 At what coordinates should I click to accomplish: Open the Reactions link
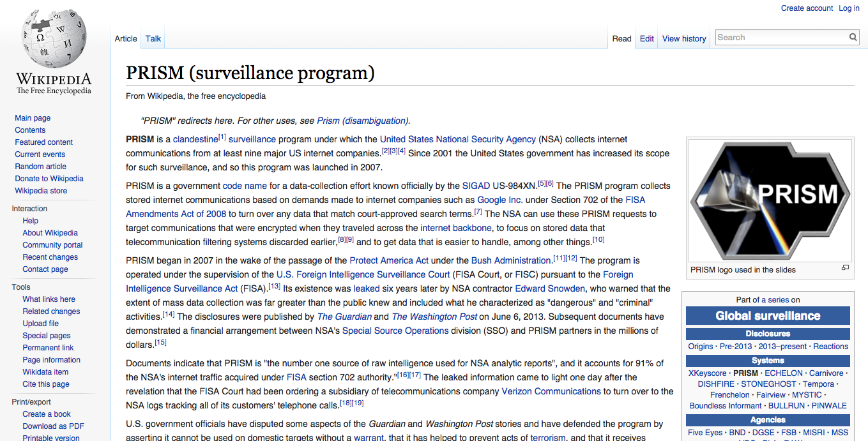tap(830, 347)
